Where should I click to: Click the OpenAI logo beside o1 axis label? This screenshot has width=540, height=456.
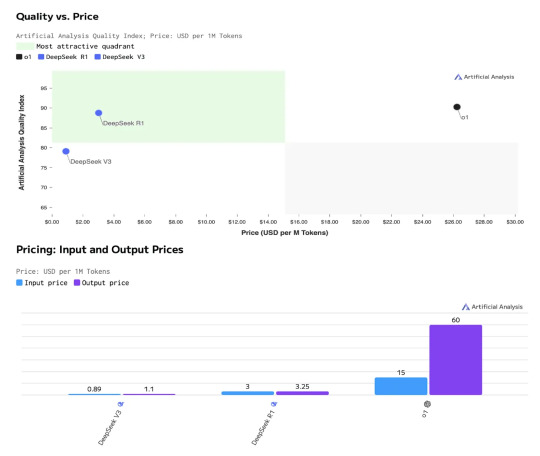coord(427,404)
